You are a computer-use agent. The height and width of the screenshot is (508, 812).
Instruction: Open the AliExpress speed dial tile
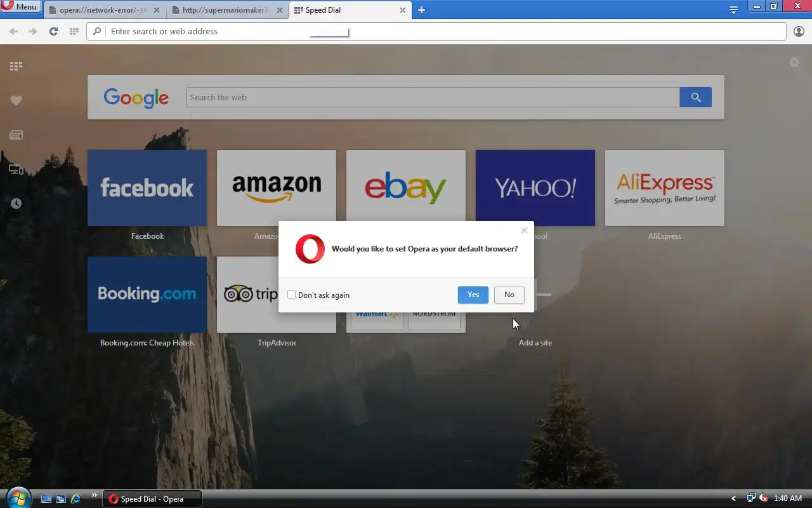tap(665, 188)
